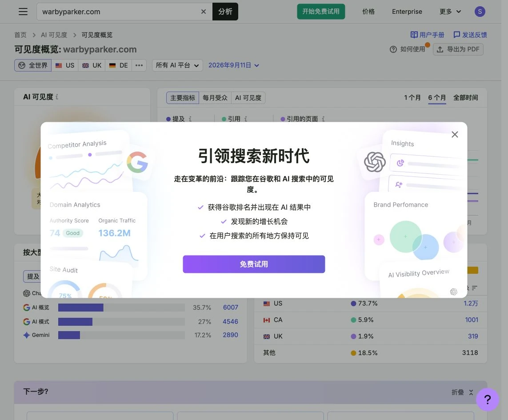Toggle the 提及 metric legend
The image size is (508, 420).
pyautogui.click(x=175, y=119)
